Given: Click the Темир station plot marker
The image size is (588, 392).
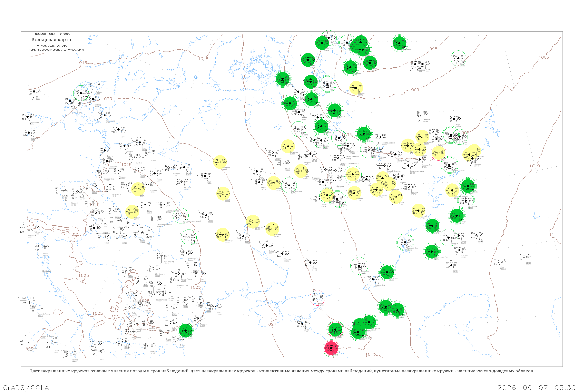Looking at the screenshot, I should point(524,257).
